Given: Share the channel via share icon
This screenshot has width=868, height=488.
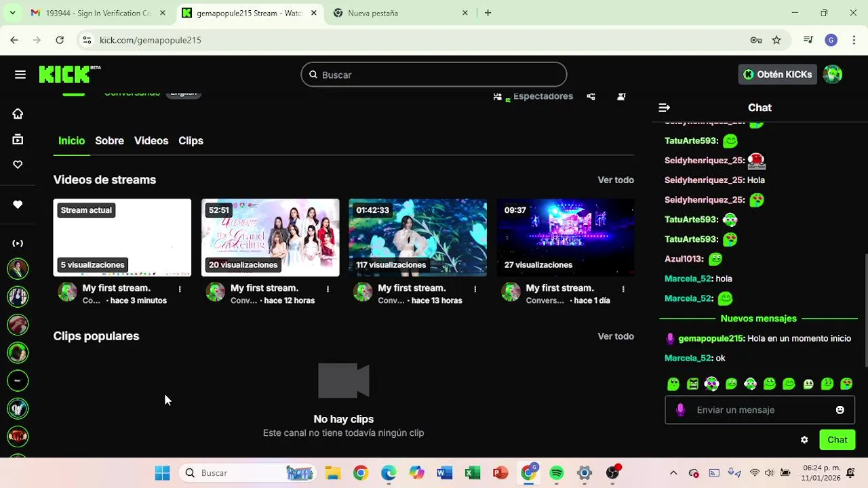Looking at the screenshot, I should click(591, 97).
